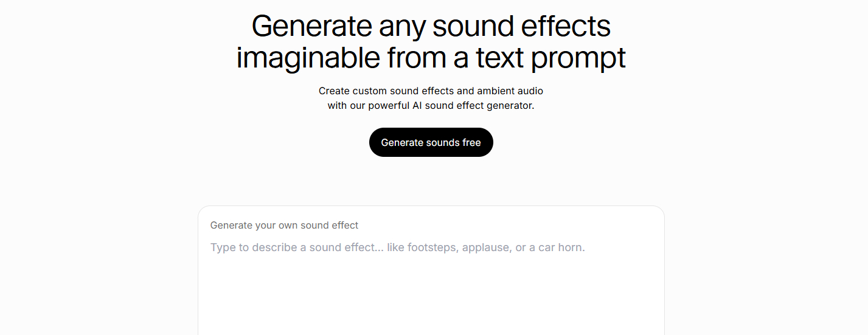Click the "Create custom sound effects" subtitle line

click(x=431, y=91)
